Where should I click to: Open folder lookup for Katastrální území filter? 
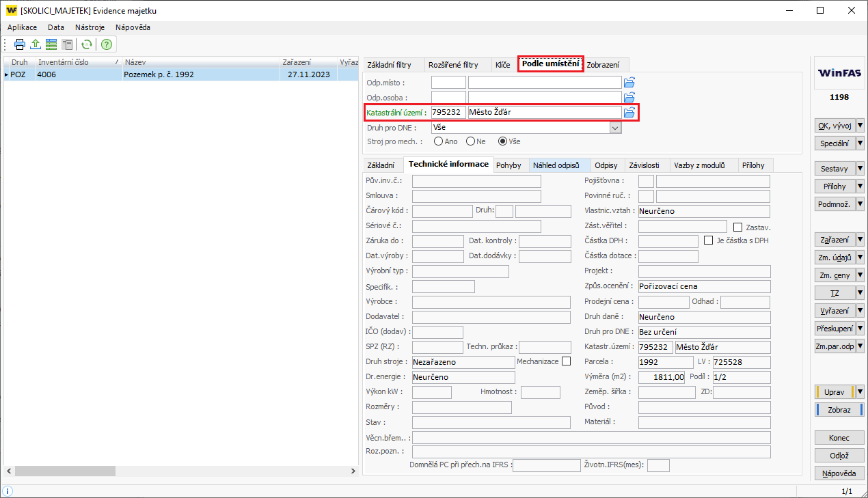point(629,112)
